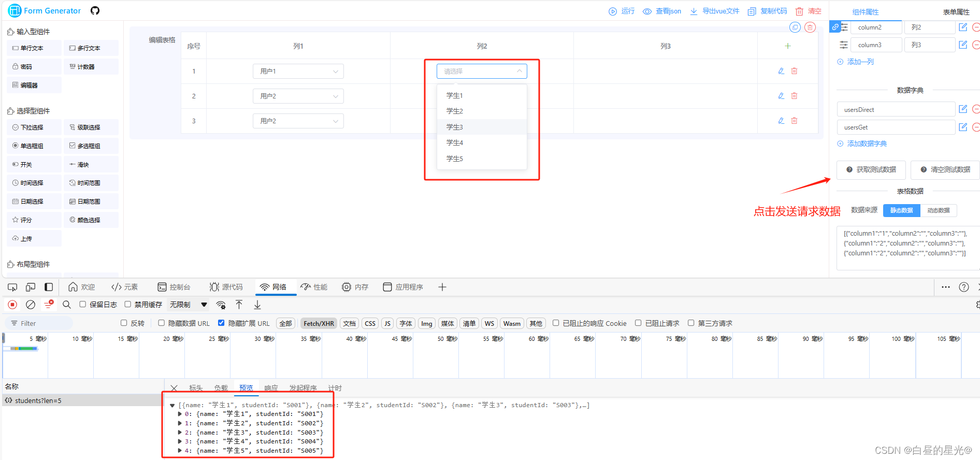Open DevTools 控制台 tab
Image resolution: width=980 pixels, height=460 pixels.
[x=174, y=287]
